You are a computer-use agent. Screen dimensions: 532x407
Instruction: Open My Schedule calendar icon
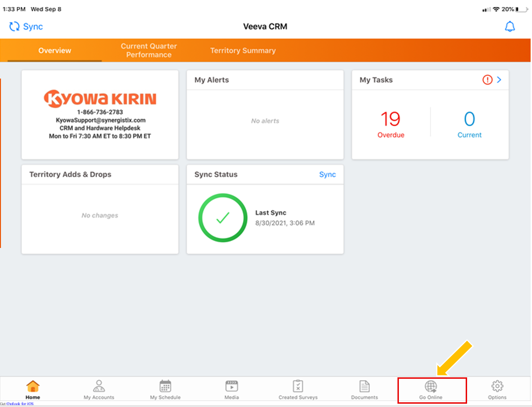165,386
